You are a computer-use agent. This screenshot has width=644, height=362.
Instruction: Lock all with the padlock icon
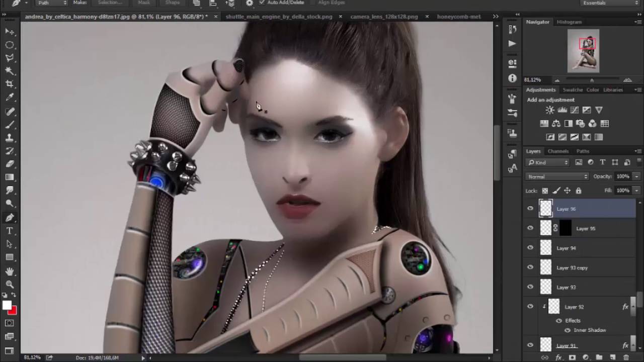coord(578,191)
